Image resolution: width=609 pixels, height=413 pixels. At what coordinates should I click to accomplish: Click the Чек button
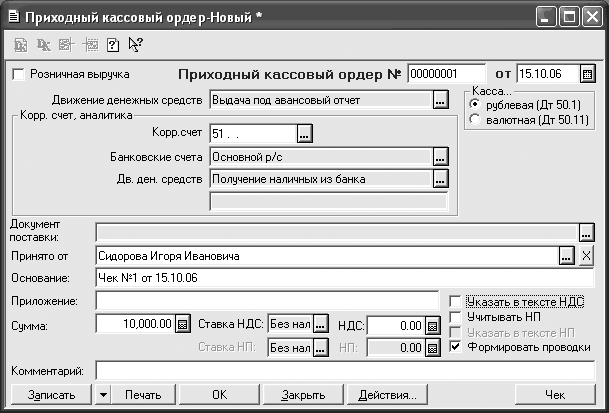click(556, 394)
